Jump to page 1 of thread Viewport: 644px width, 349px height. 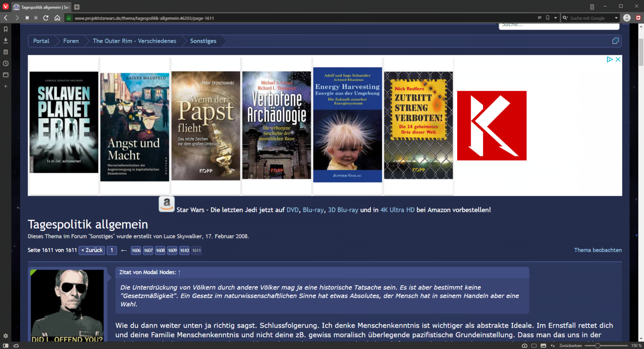[112, 250]
